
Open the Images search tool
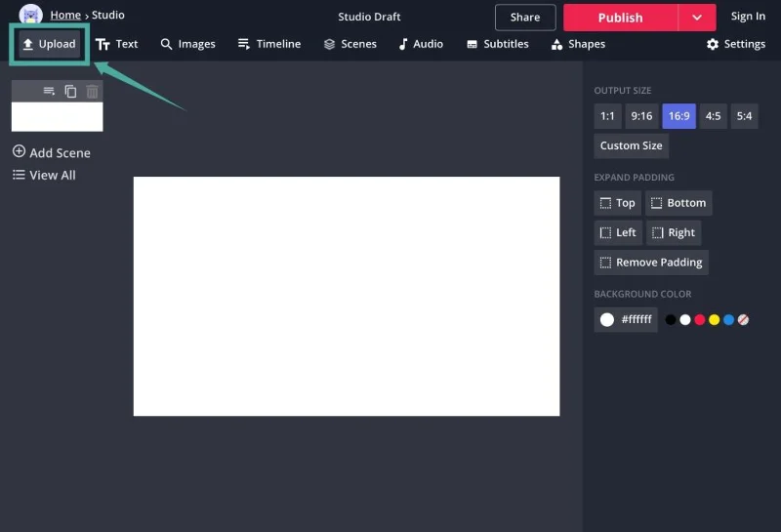point(187,44)
